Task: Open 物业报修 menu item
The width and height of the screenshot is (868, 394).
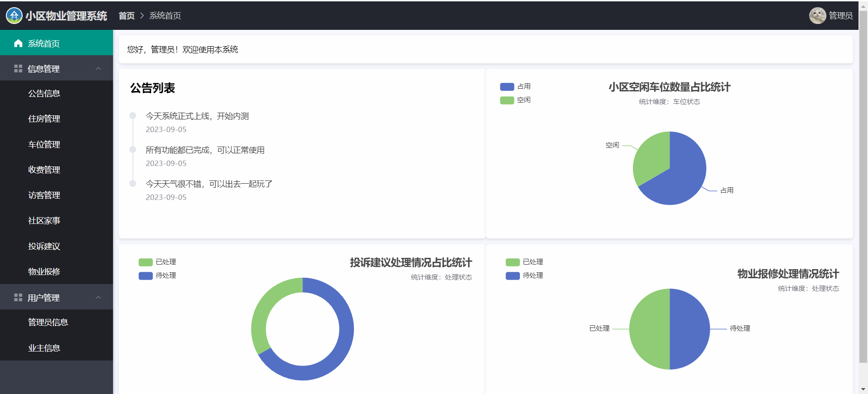Action: 57,272
